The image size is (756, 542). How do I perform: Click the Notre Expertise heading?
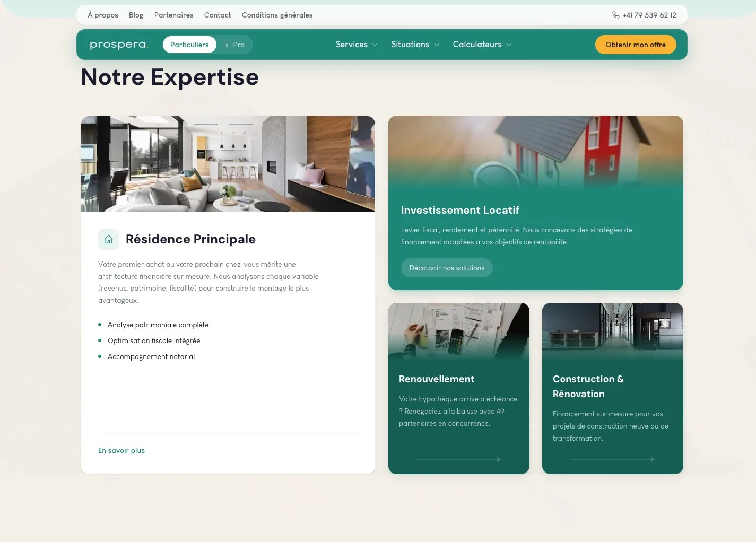[x=170, y=77]
